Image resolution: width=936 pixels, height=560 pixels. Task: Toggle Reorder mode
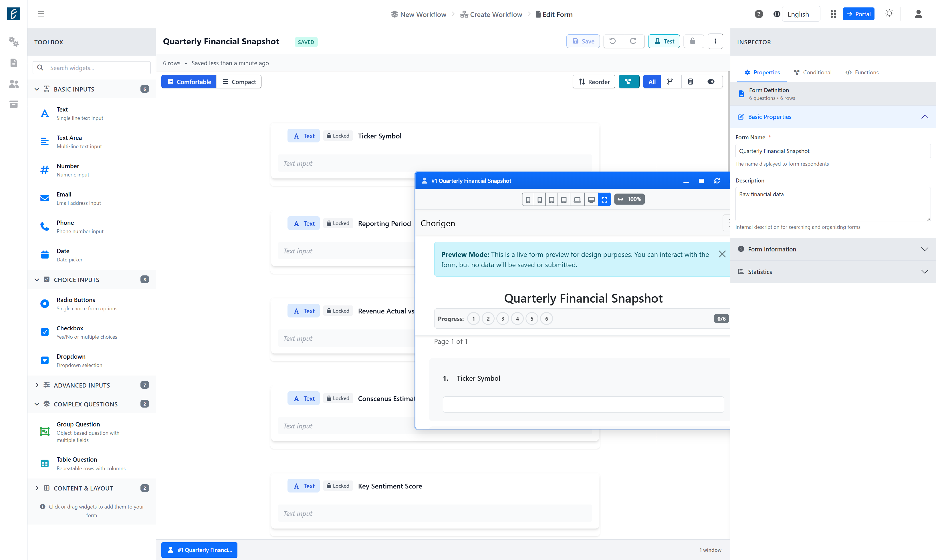coord(594,82)
